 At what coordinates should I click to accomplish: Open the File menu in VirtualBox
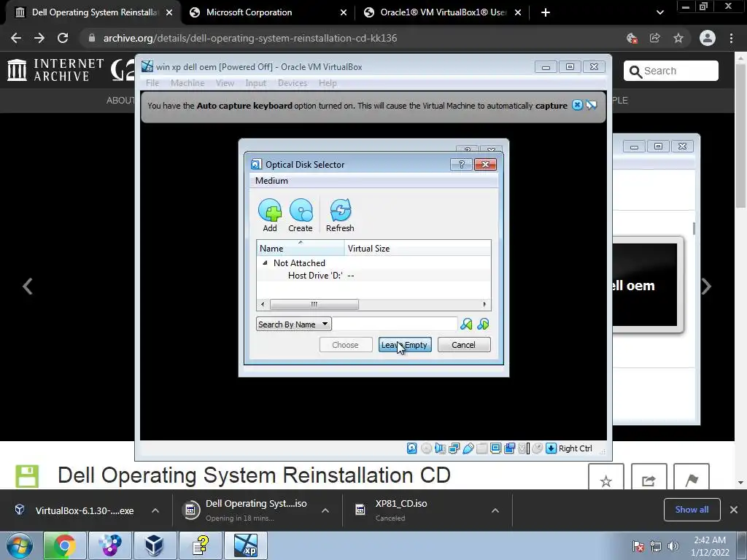[152, 83]
